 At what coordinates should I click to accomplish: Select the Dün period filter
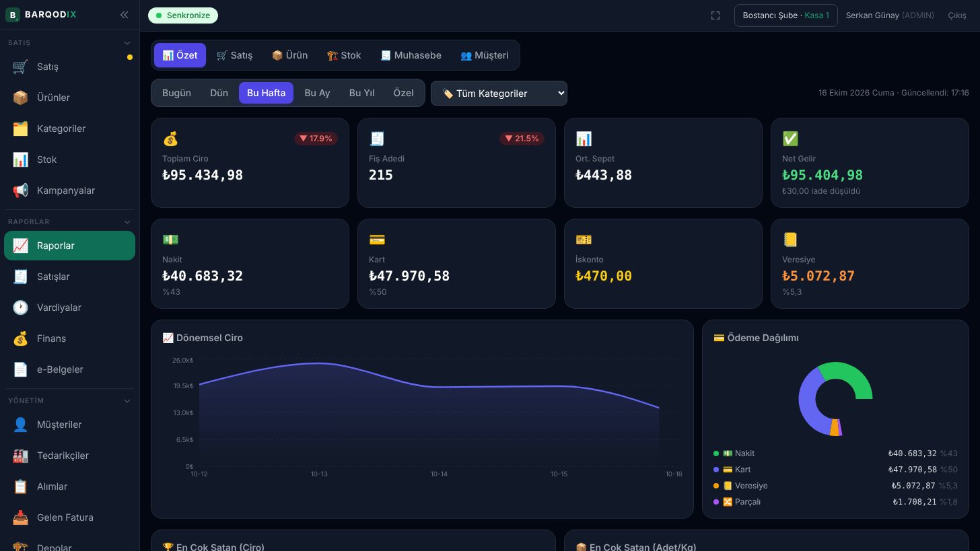coord(219,93)
